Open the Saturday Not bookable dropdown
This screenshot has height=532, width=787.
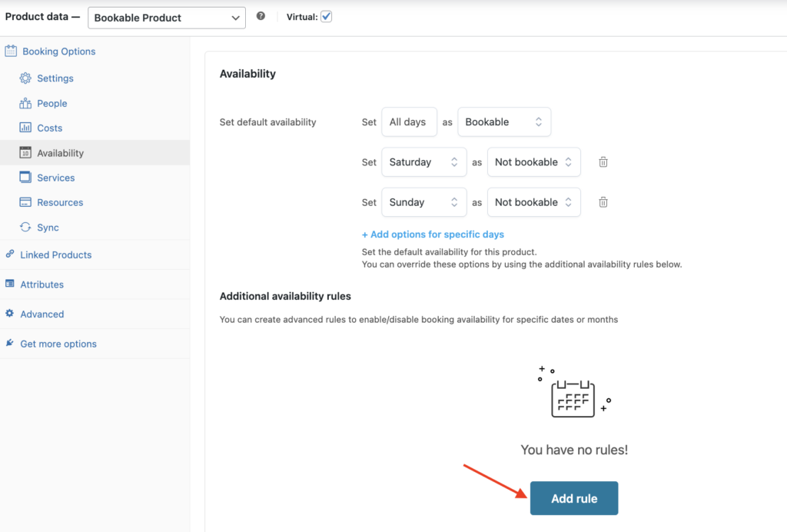pos(533,162)
